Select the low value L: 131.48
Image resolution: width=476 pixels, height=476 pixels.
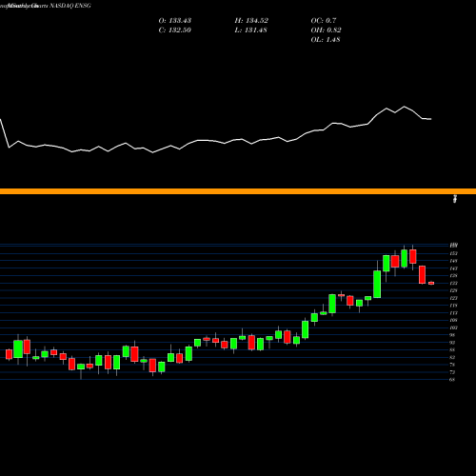tap(250, 30)
